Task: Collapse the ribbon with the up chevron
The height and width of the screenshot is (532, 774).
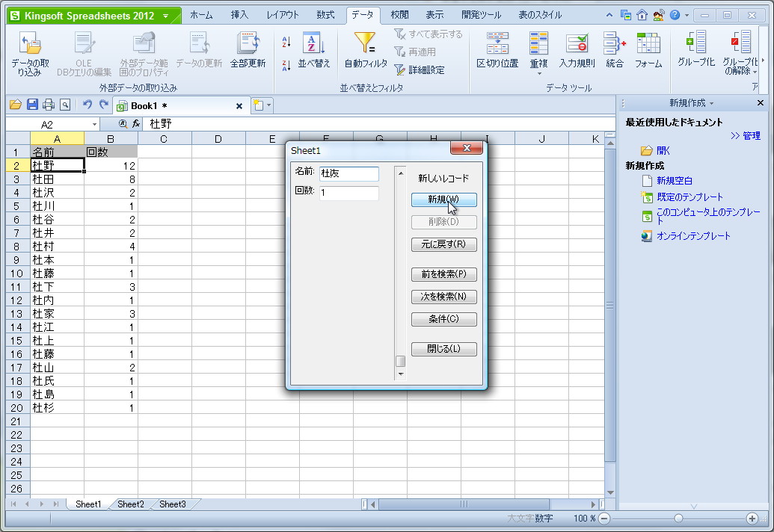Action: (609, 15)
